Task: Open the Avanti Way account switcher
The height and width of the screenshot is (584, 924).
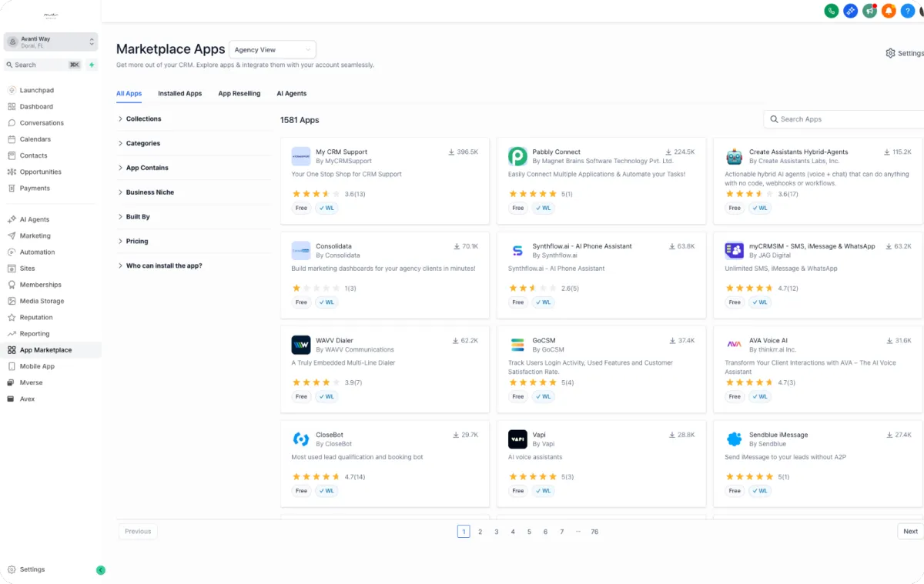Action: click(51, 42)
